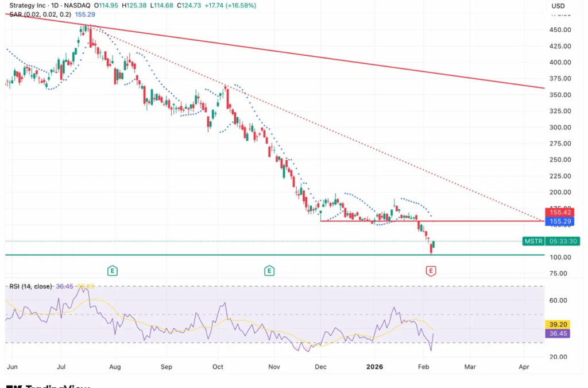Screen dimensions: 588x388
Task: Click the Oct label on the time axis
Action: coord(218,367)
